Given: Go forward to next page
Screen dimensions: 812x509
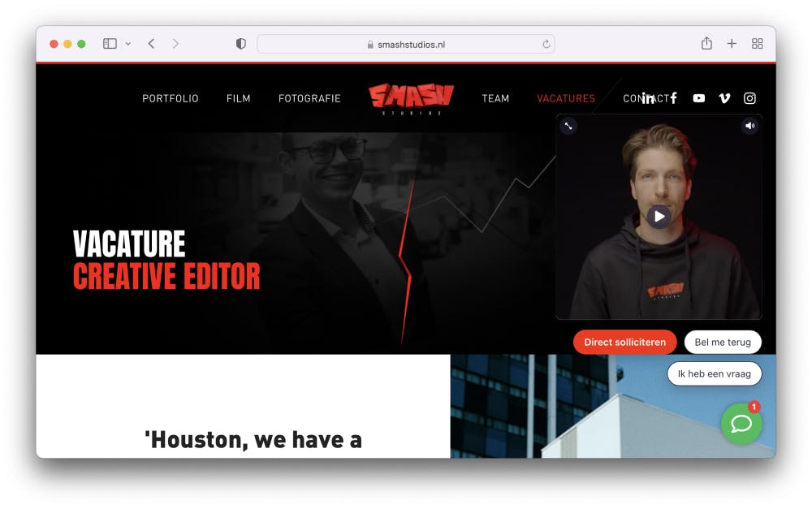Looking at the screenshot, I should [175, 44].
